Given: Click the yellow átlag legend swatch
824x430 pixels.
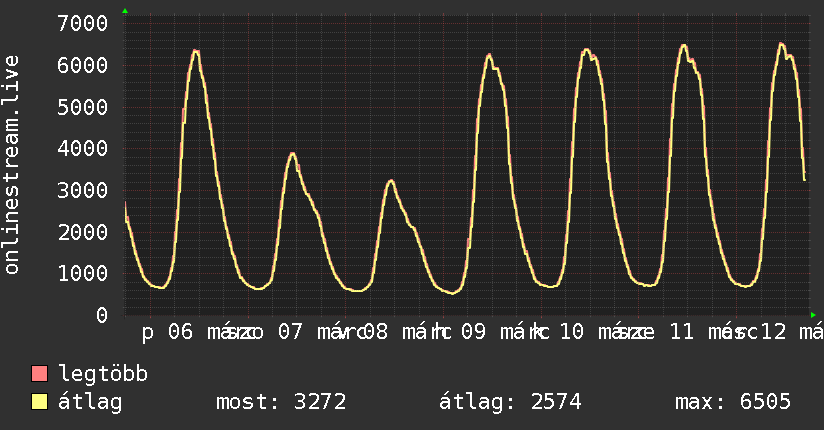Looking at the screenshot, I should (39, 402).
